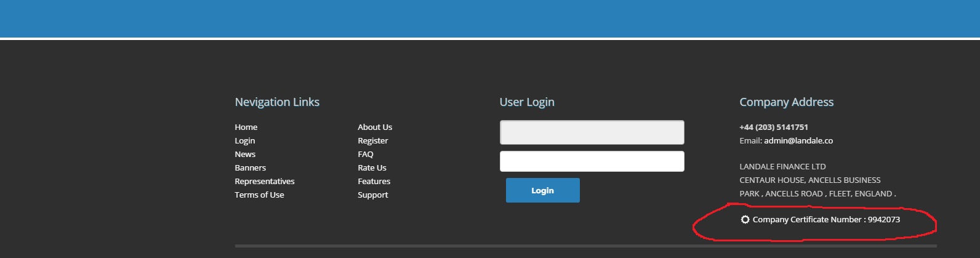Go to the Support link
Screen dimensions: 980x258
(372, 195)
